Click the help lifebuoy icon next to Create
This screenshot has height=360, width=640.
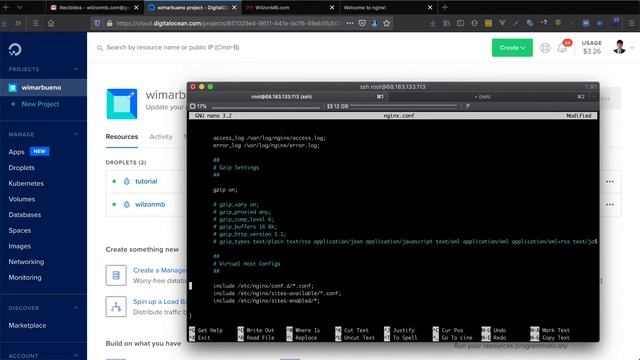tap(545, 48)
